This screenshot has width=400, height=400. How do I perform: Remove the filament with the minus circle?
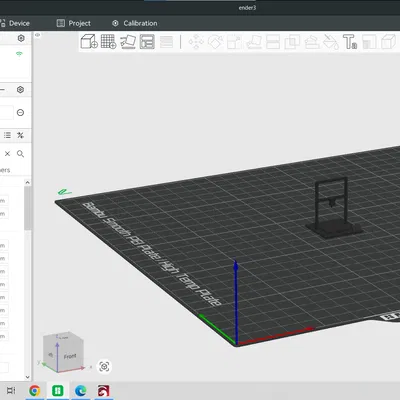[x=20, y=113]
